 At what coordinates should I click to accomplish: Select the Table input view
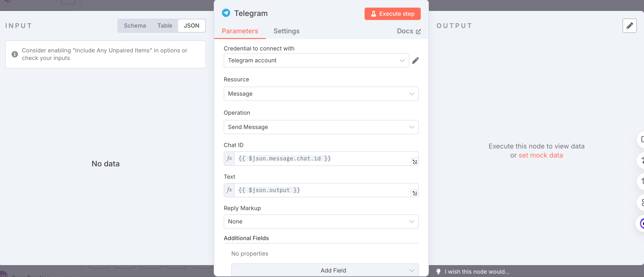tap(164, 25)
